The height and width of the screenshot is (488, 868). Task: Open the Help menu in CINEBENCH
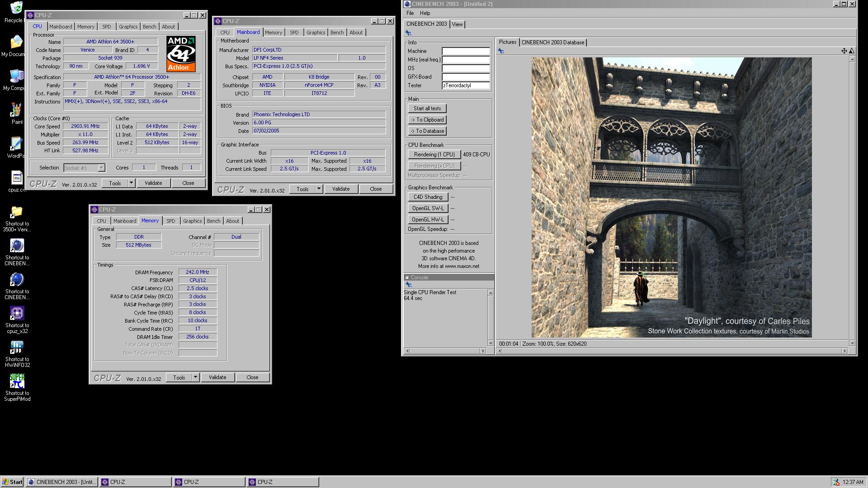tap(425, 13)
